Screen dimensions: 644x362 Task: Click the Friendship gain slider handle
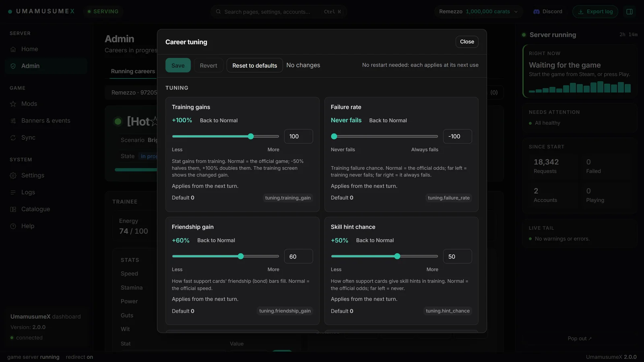click(x=241, y=256)
